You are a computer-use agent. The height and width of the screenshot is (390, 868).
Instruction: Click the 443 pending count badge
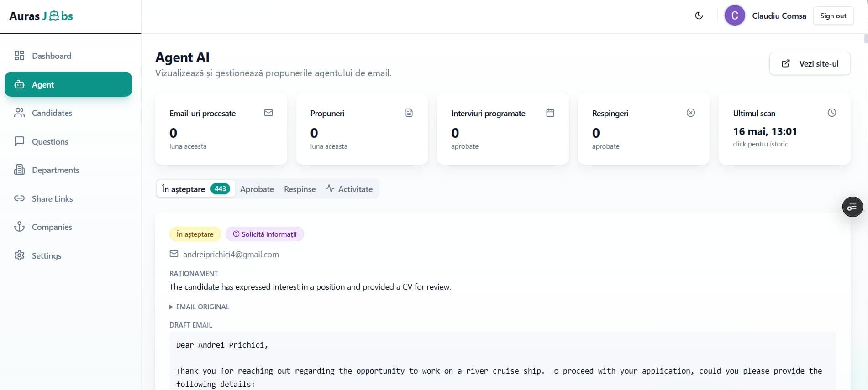220,189
